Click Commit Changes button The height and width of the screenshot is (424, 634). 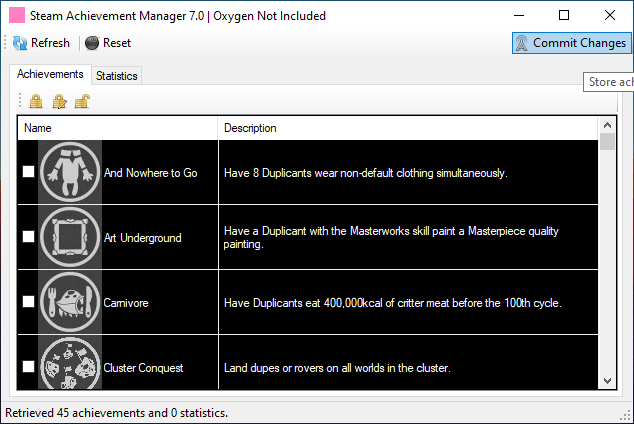point(572,43)
